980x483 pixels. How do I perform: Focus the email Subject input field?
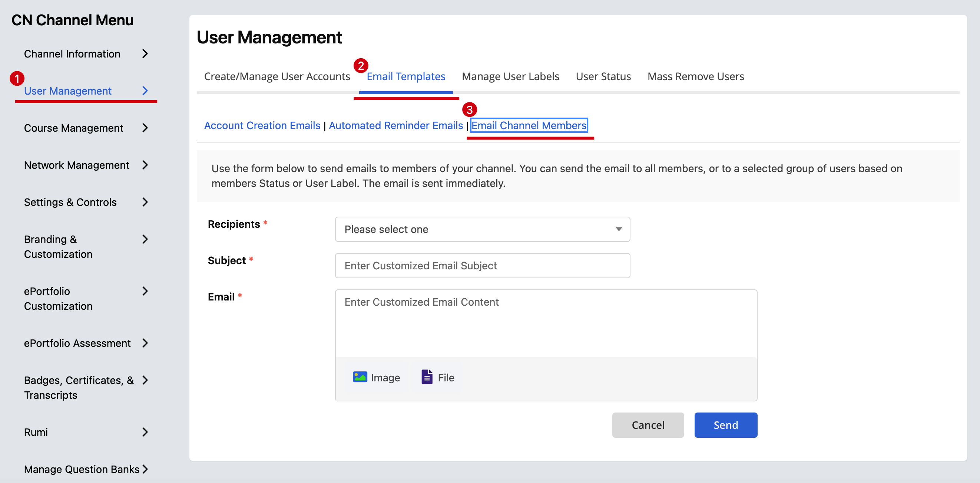coord(482,265)
